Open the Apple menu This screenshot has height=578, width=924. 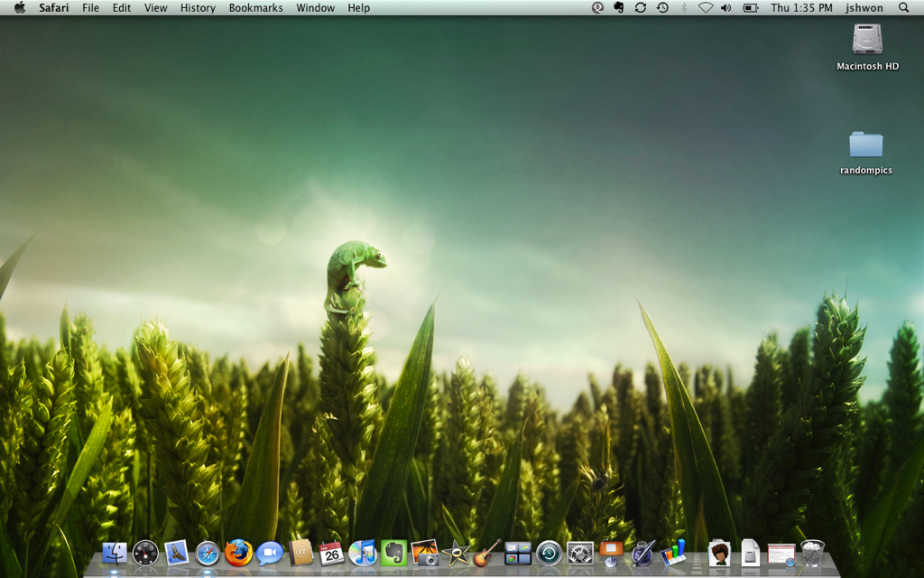[x=20, y=7]
